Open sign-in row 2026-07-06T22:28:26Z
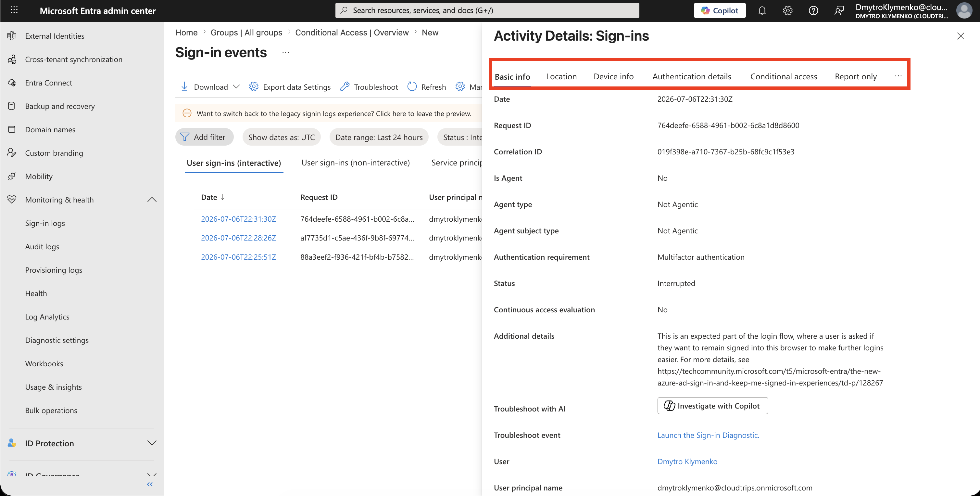Screen dimensions: 980x496 tap(239, 238)
